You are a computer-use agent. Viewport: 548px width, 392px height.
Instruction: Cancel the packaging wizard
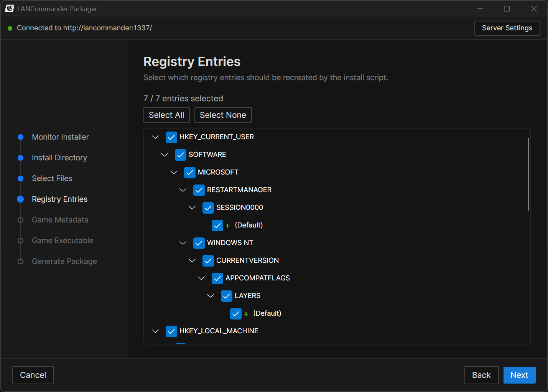coord(33,375)
